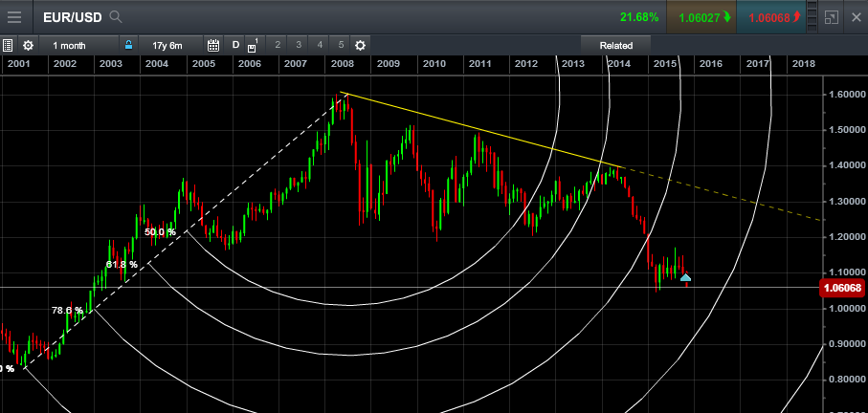868x413 pixels.
Task: Open the calendar date picker
Action: pos(213,45)
